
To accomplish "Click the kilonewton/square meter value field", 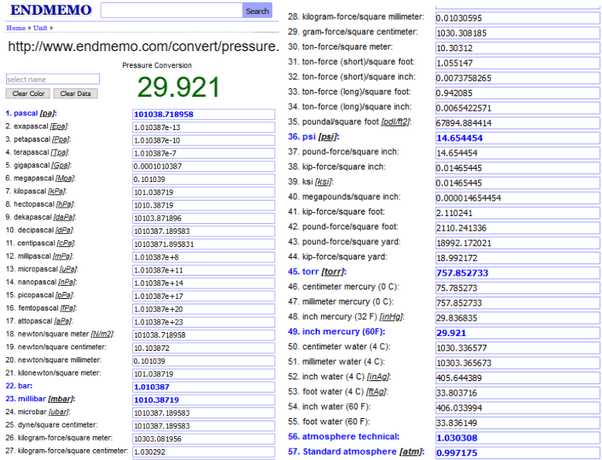I will 203,374.
